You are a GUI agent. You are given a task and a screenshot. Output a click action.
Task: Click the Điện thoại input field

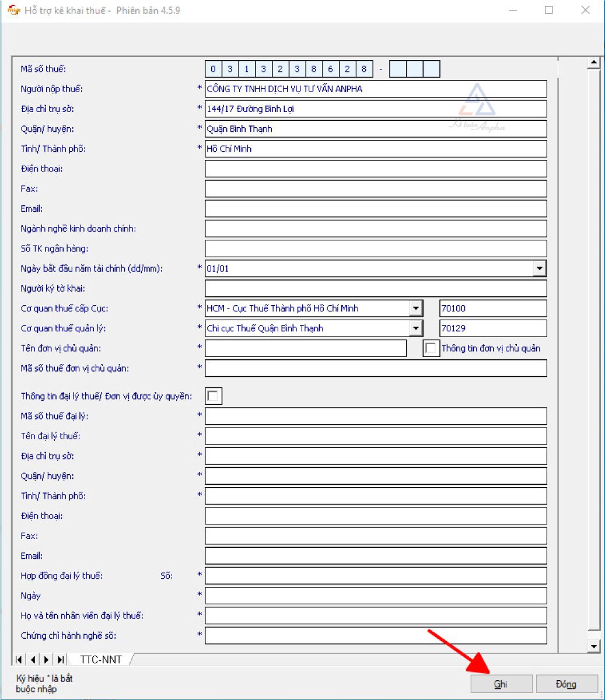click(x=376, y=169)
